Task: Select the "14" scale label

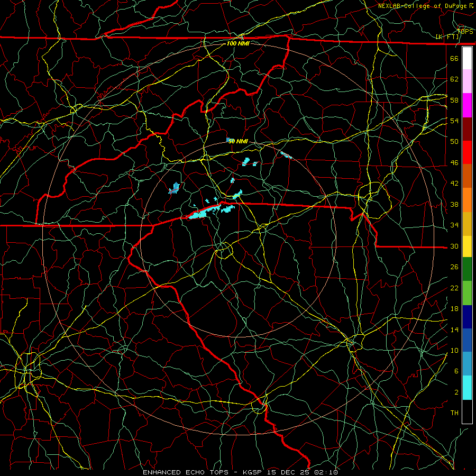Action: click(454, 329)
